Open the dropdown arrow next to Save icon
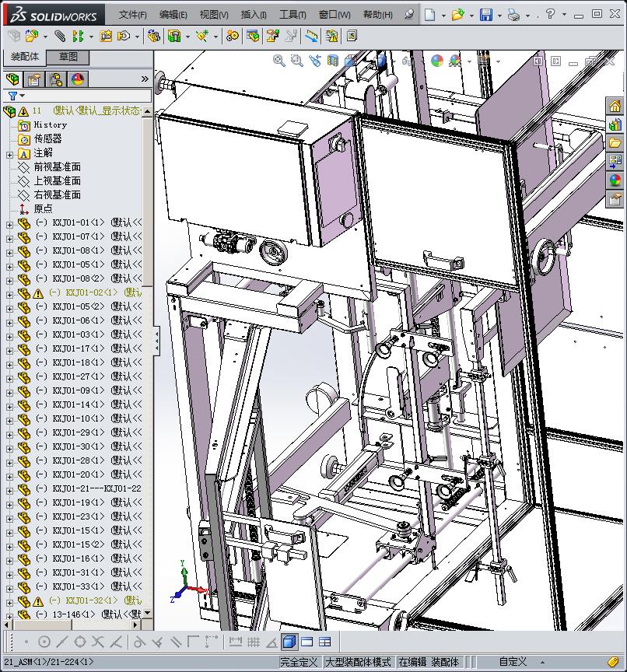This screenshot has width=627, height=672. pyautogui.click(x=499, y=16)
